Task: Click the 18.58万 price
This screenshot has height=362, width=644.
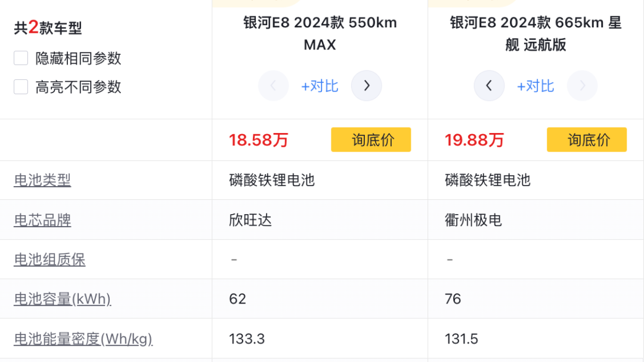Action: click(259, 140)
